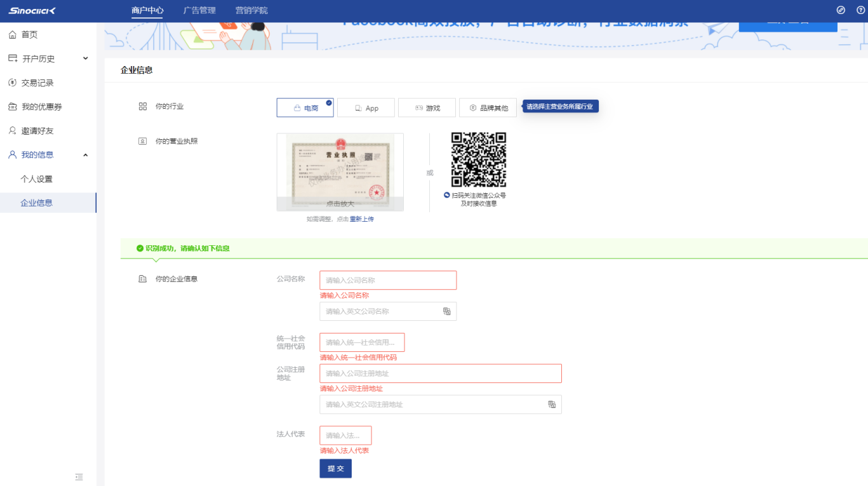Image resolution: width=868 pixels, height=486 pixels.
Task: Open the help question mark icon
Action: tap(860, 10)
